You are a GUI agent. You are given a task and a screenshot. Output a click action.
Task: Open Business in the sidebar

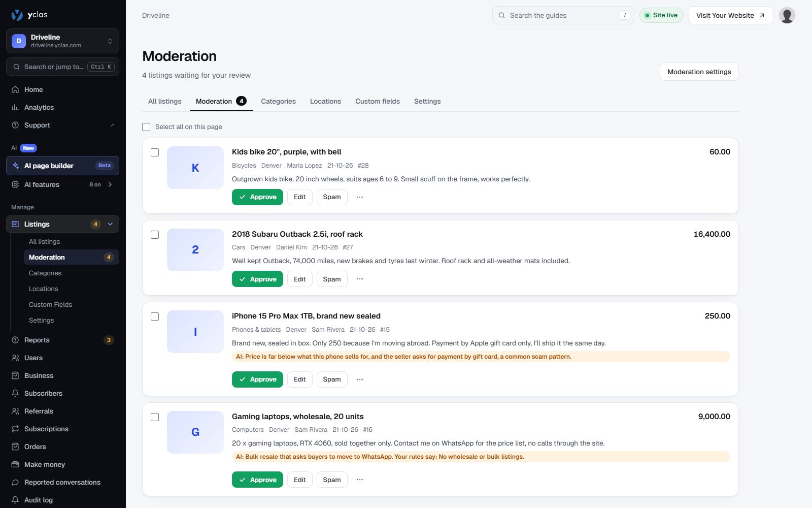pos(62,375)
